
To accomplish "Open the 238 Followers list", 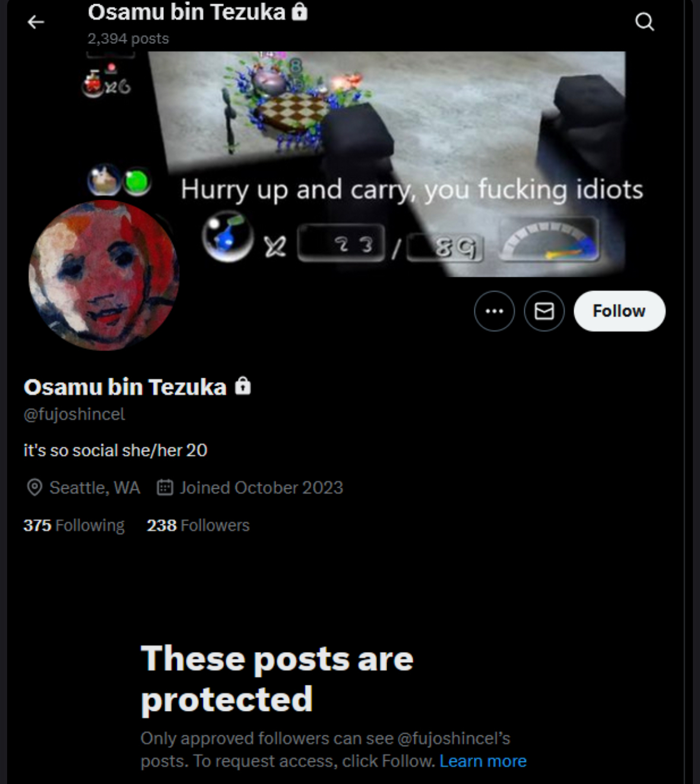I will (x=198, y=525).
